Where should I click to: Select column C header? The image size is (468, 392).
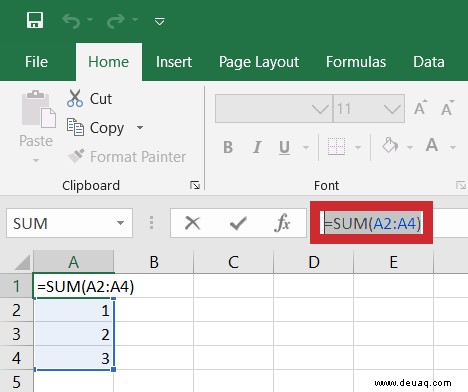click(x=234, y=262)
